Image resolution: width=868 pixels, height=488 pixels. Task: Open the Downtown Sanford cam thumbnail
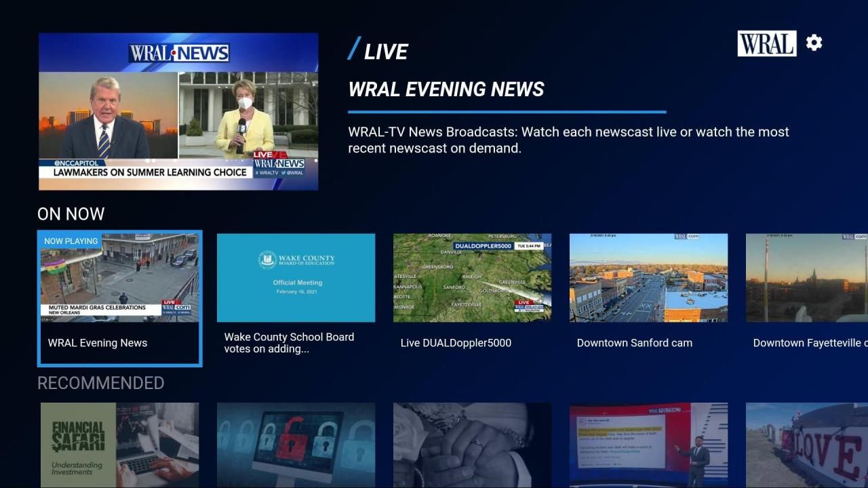click(648, 278)
